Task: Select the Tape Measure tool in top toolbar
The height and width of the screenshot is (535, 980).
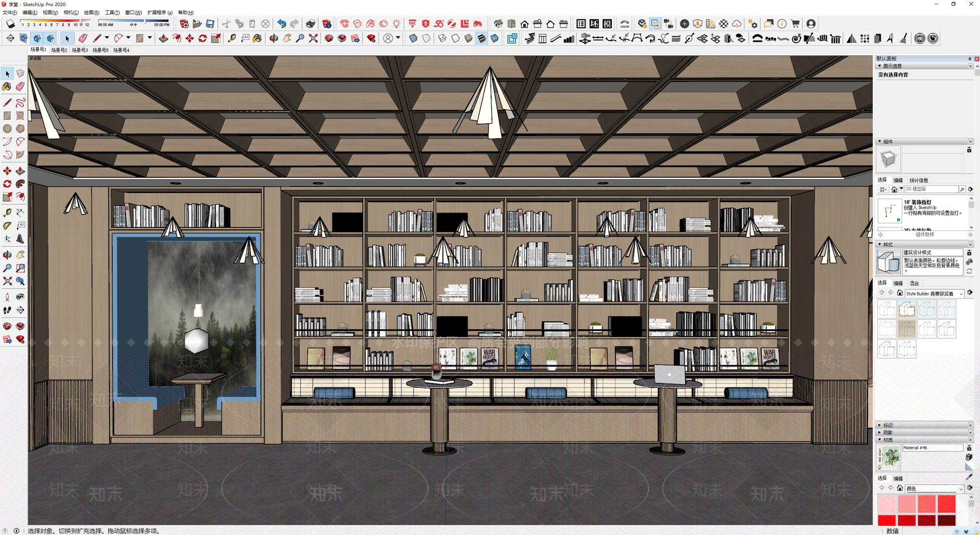Action: (232, 38)
